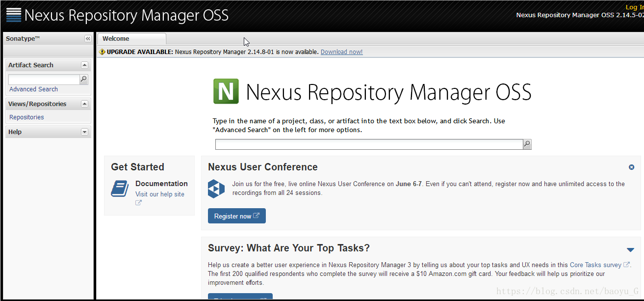This screenshot has width=644, height=301.
Task: Collapse the Artifact Search panel
Action: [x=84, y=65]
